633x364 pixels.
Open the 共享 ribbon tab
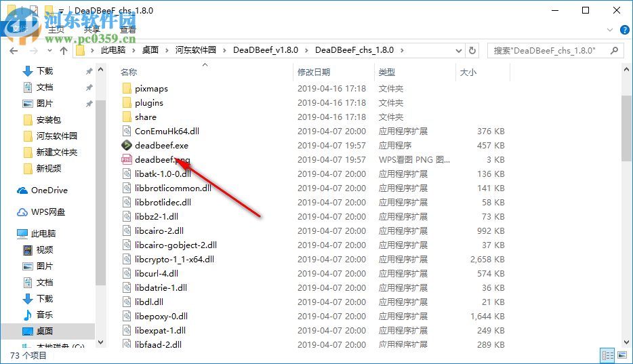(91, 29)
